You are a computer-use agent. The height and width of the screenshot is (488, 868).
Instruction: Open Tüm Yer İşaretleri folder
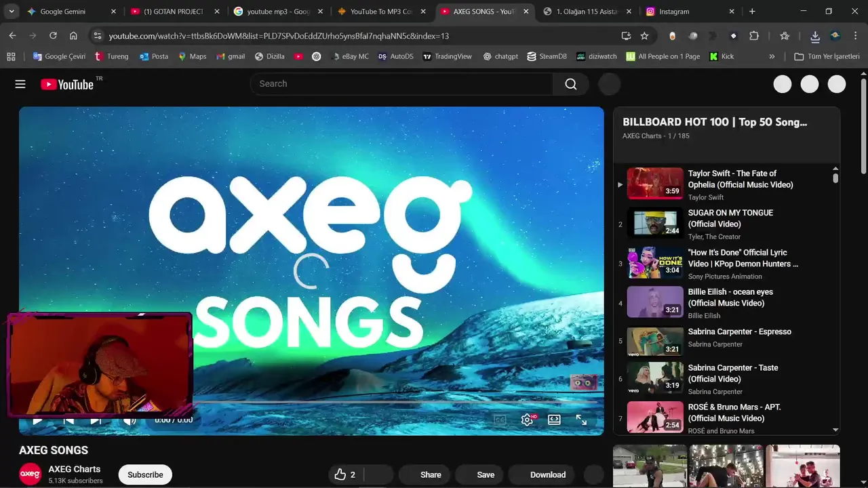pos(827,56)
